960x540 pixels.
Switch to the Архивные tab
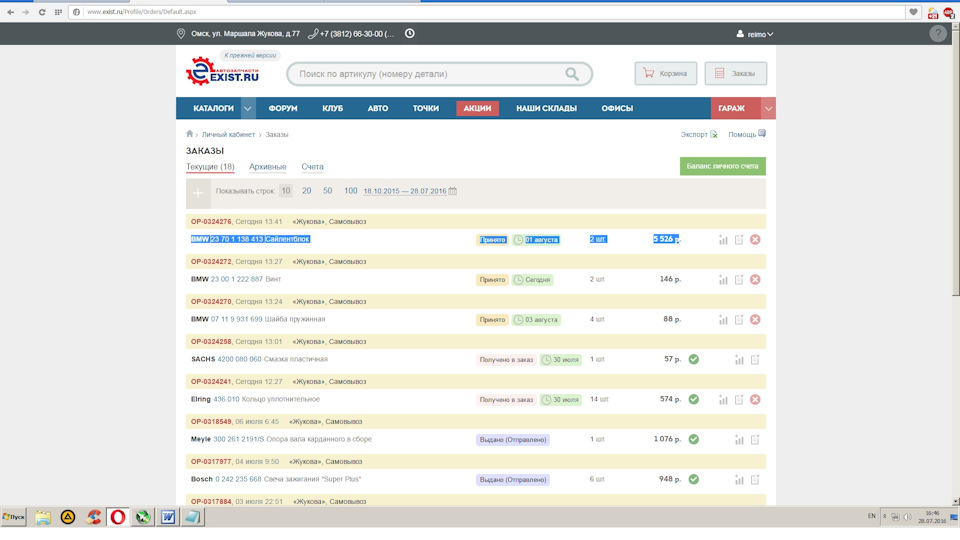pyautogui.click(x=268, y=167)
